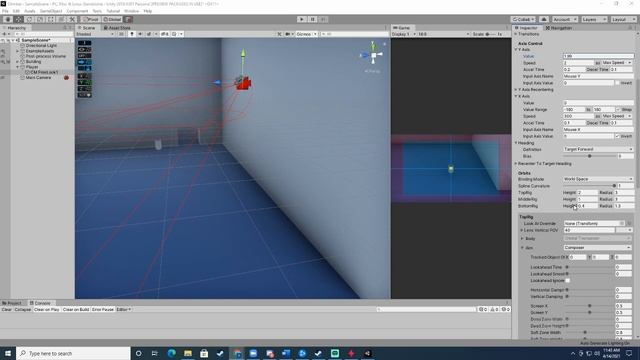The image size is (640, 360).
Task: Switch to the Project tab
Action: (12, 303)
